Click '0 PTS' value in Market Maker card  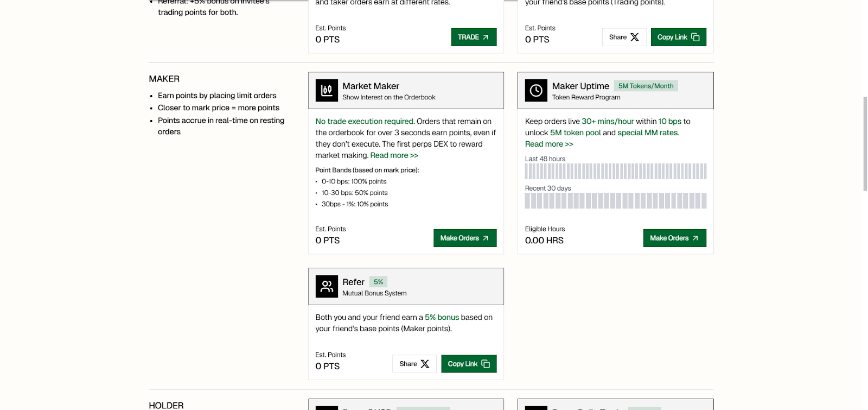tap(328, 241)
